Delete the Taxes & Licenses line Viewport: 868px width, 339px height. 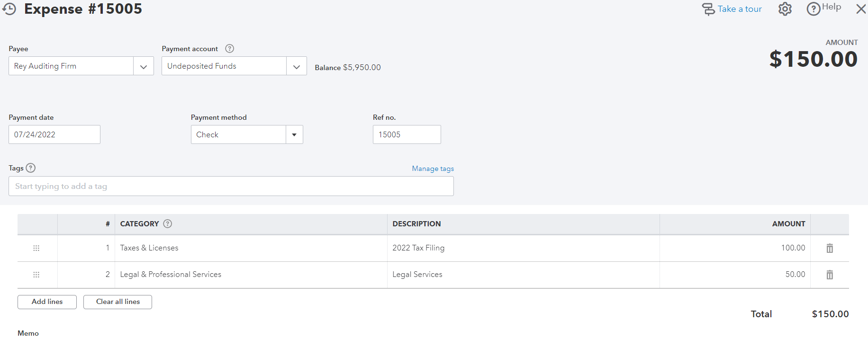click(830, 248)
